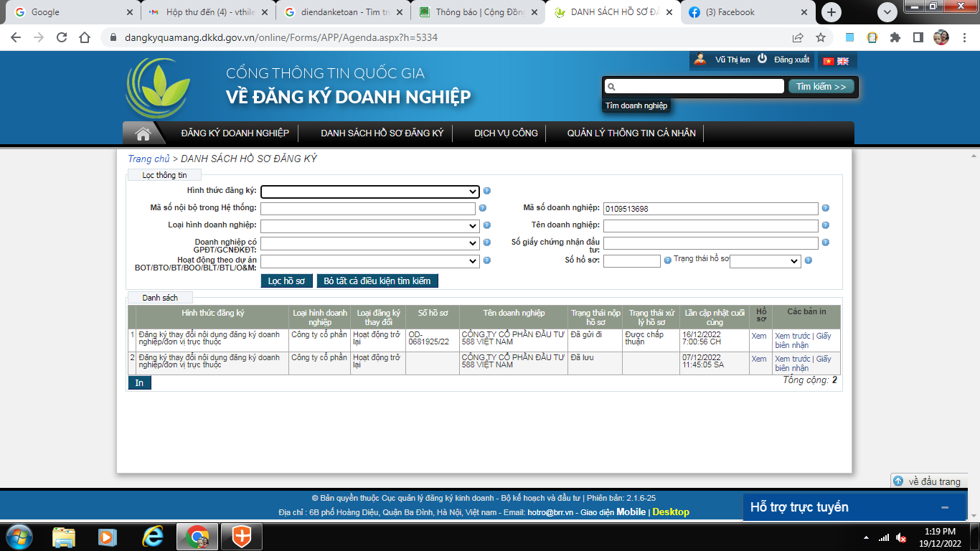980x551 pixels.
Task: Expand the Trạng thái hồ sơ dropdown
Action: (x=765, y=261)
